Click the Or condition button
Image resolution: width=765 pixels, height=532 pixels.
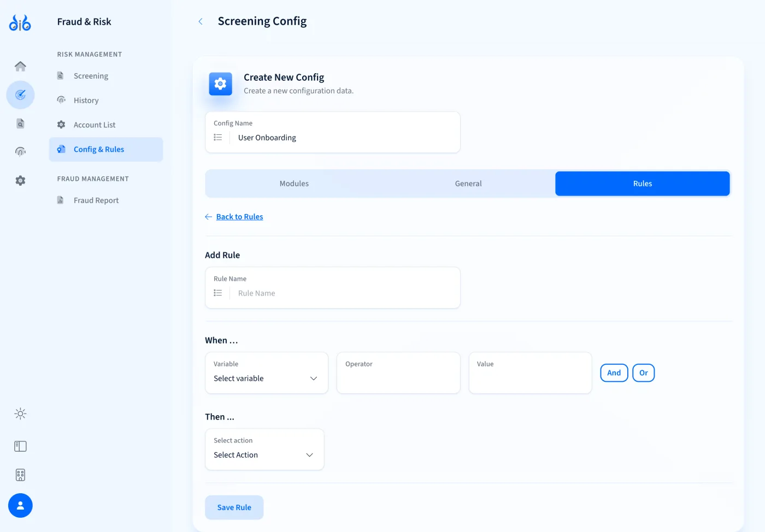point(644,373)
